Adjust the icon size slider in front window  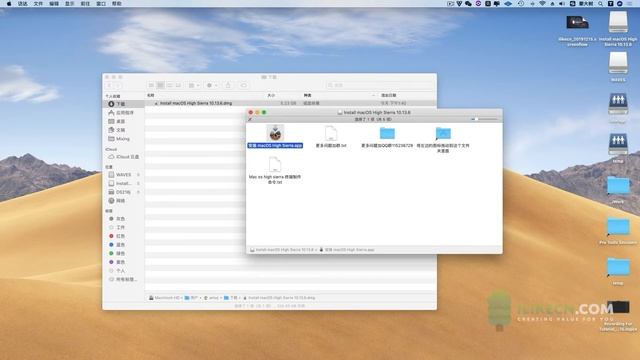[x=484, y=119]
